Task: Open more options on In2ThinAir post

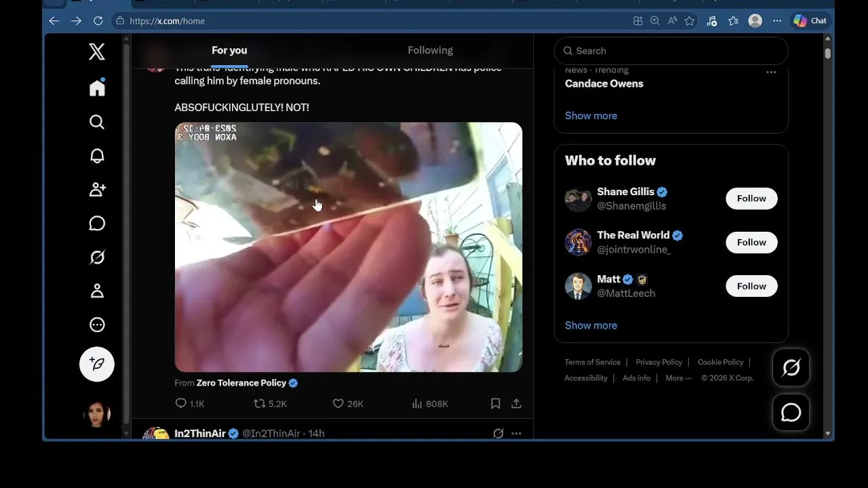Action: [516, 433]
